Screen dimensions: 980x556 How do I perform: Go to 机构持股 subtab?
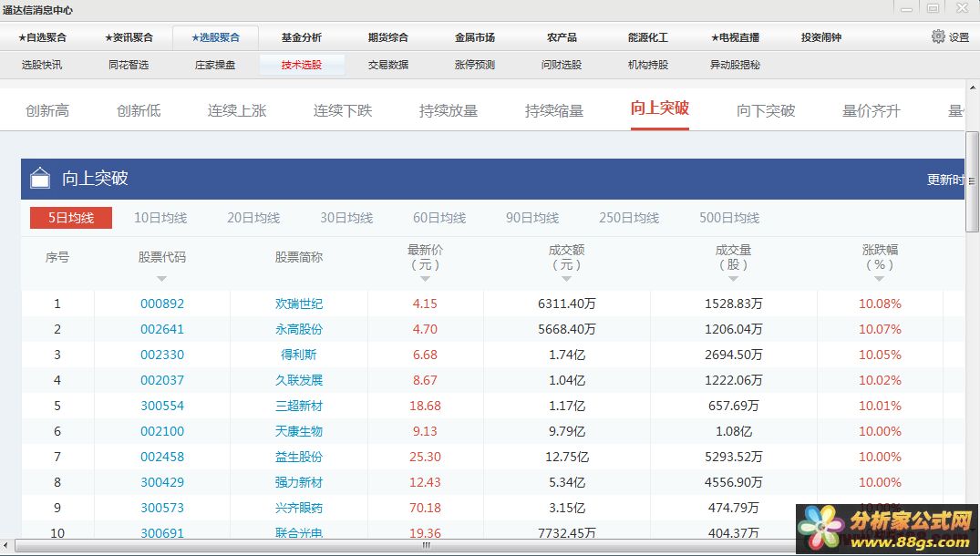pos(648,65)
